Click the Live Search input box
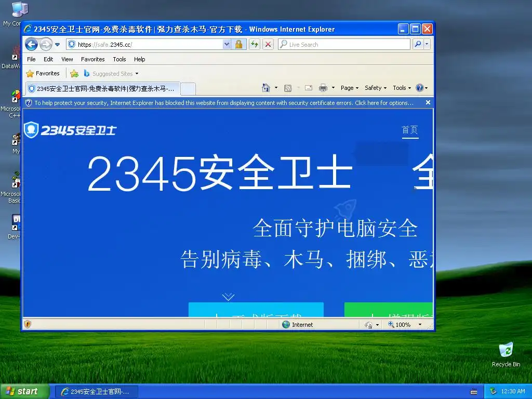The height and width of the screenshot is (399, 532). click(x=344, y=45)
